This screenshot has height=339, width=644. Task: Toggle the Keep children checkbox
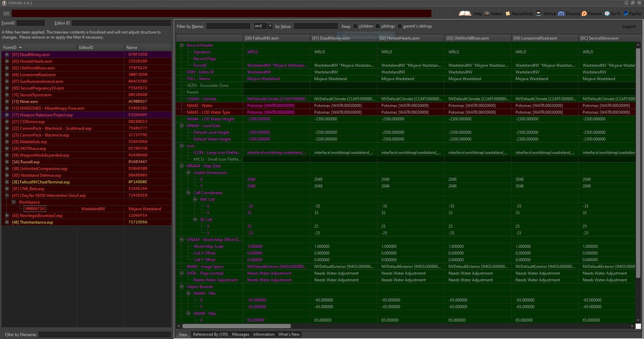pyautogui.click(x=355, y=26)
